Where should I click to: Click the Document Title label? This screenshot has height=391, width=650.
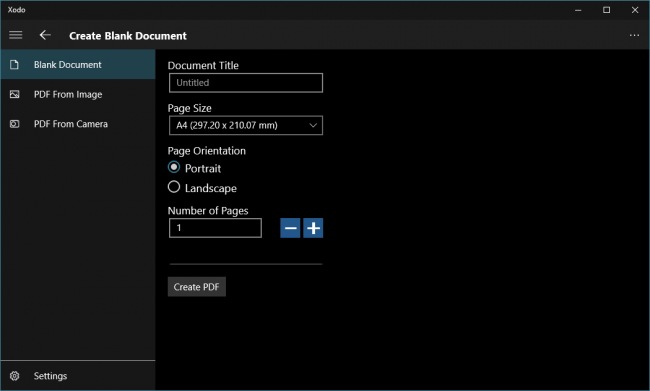[203, 66]
